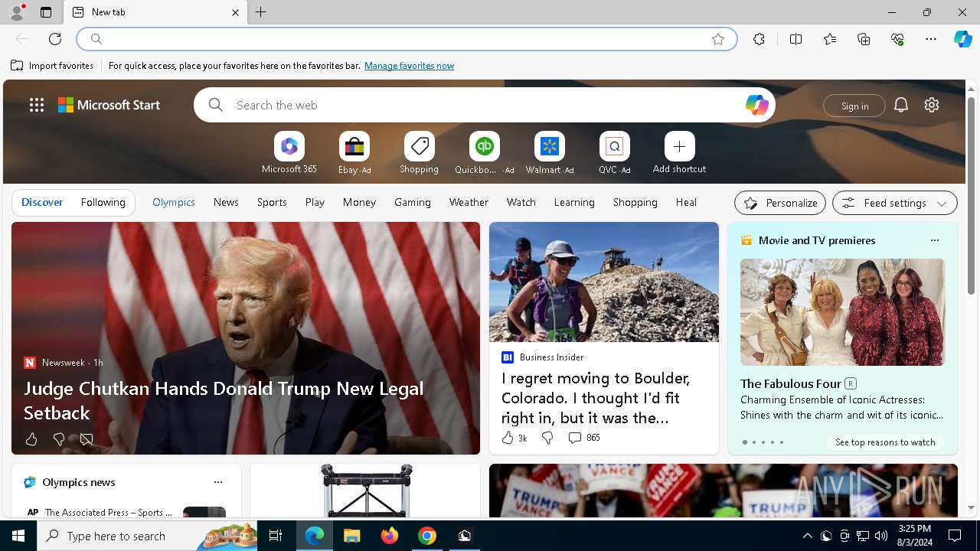
Task: Open notifications bell on Microsoft Start
Action: (901, 105)
